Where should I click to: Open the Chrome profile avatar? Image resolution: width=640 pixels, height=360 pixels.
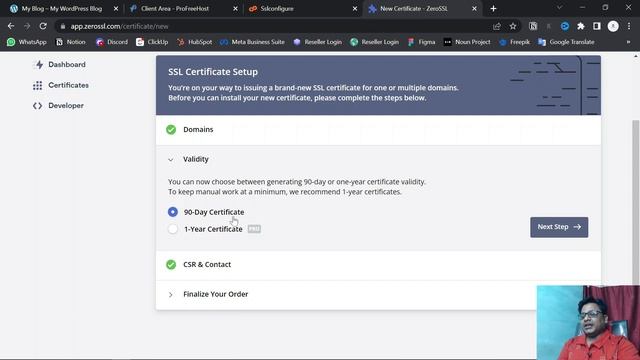(x=613, y=26)
